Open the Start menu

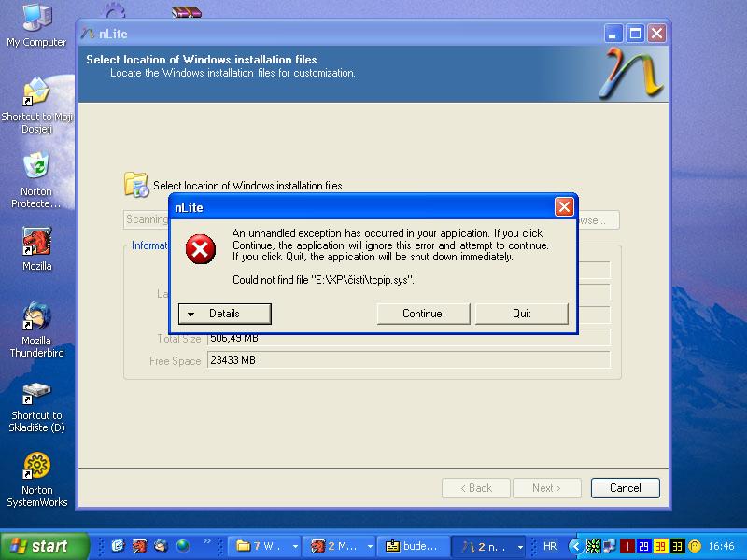tap(44, 546)
